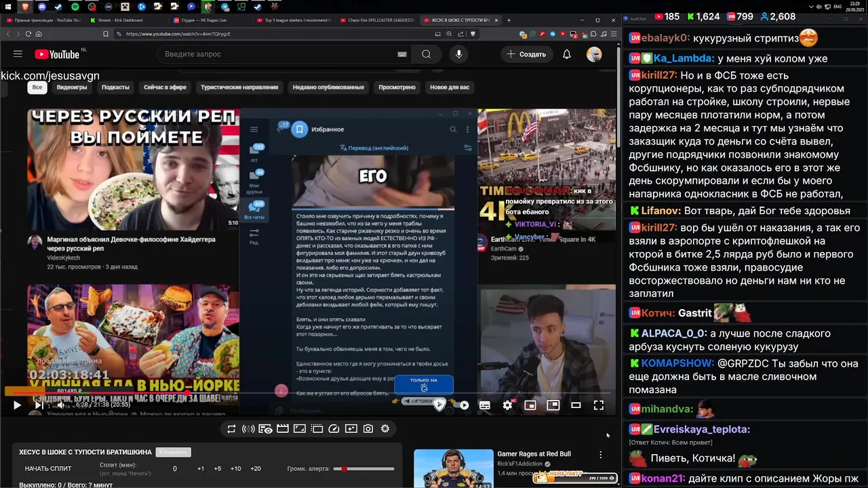The height and width of the screenshot is (488, 868).
Task: Open the Brave Shields icon in address bar
Action: coord(473,34)
